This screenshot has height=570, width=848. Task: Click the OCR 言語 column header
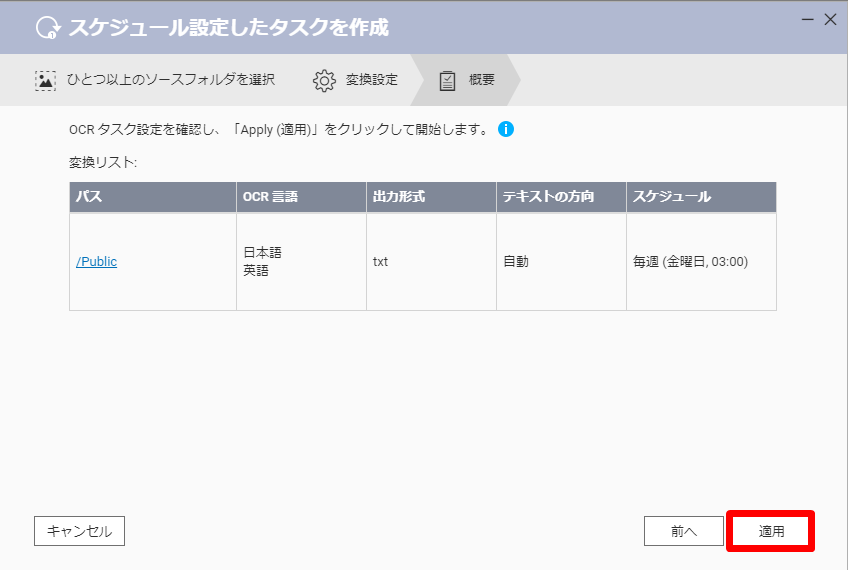tap(301, 197)
